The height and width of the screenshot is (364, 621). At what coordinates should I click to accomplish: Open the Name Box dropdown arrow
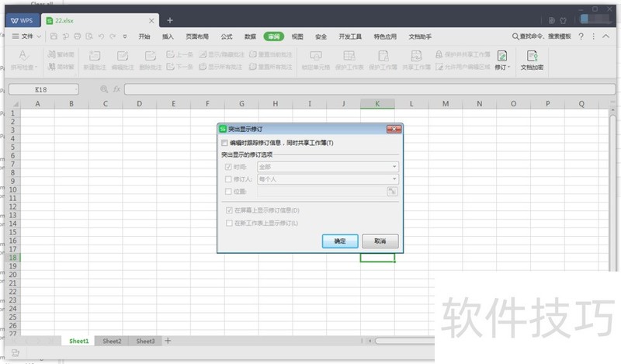point(75,89)
